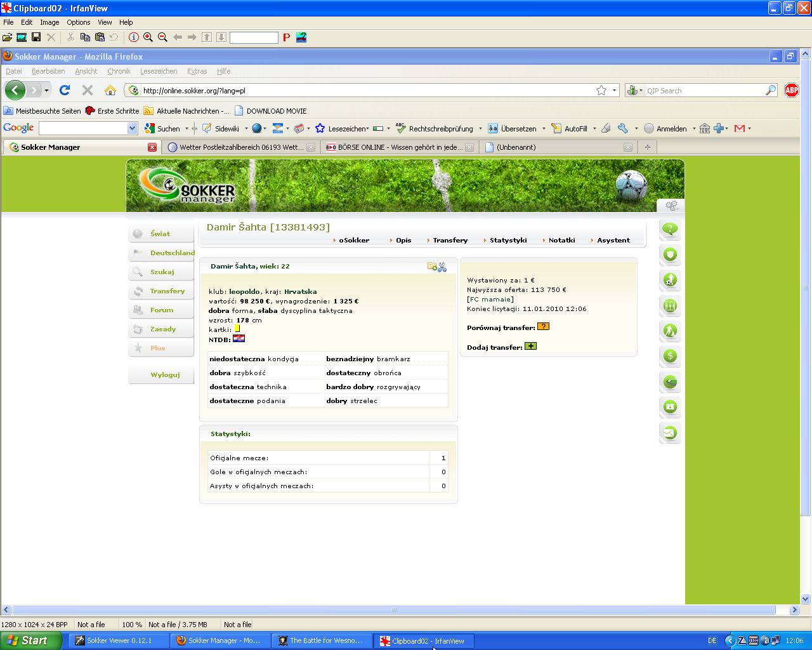Click the IrfanView zoom in magnifier icon
Image resolution: width=812 pixels, height=650 pixels.
(148, 37)
